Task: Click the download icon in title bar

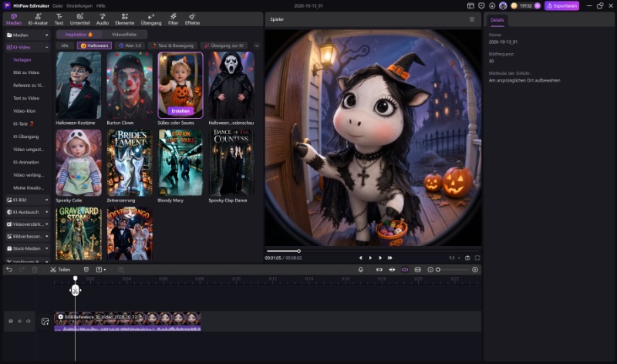Action: 492,5
